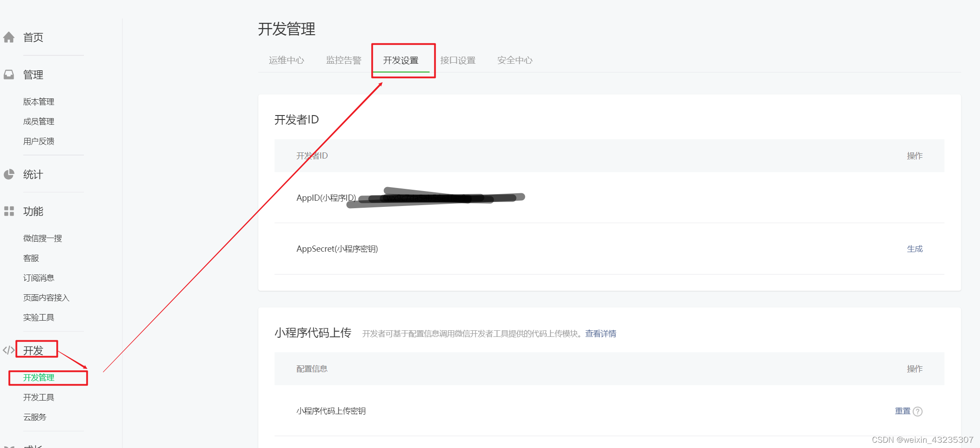Open 客服 in the sidebar
Image resolution: width=980 pixels, height=448 pixels.
(x=31, y=258)
